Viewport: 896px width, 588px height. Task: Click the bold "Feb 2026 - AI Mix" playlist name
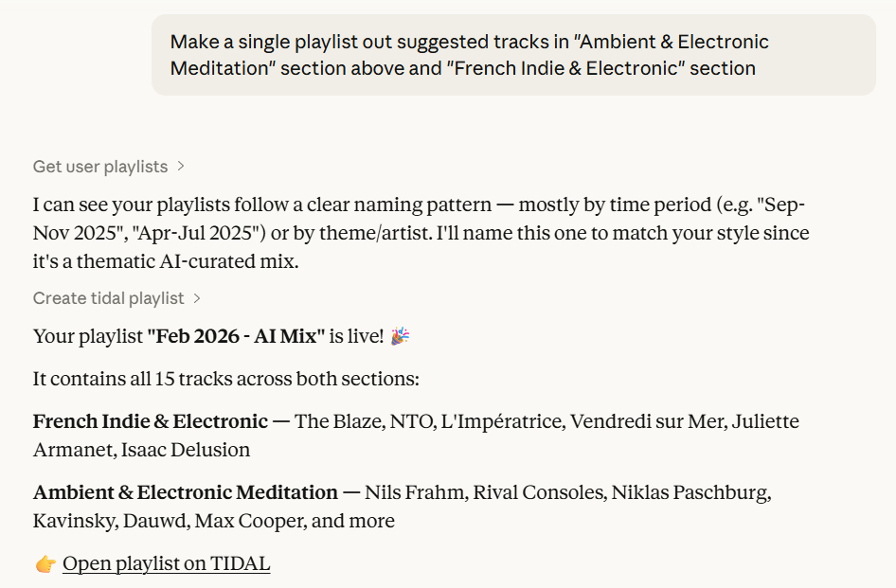click(x=236, y=336)
